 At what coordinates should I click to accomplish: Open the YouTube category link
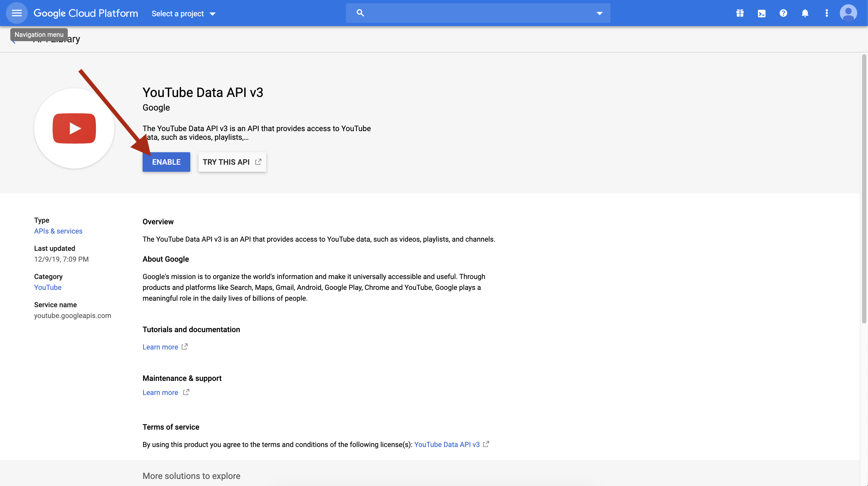point(47,287)
